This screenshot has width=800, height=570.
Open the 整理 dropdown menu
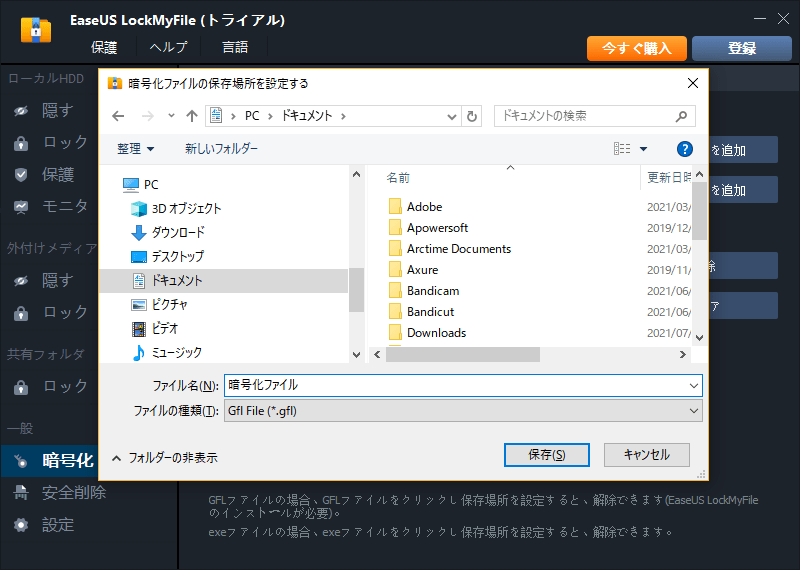tap(135, 149)
